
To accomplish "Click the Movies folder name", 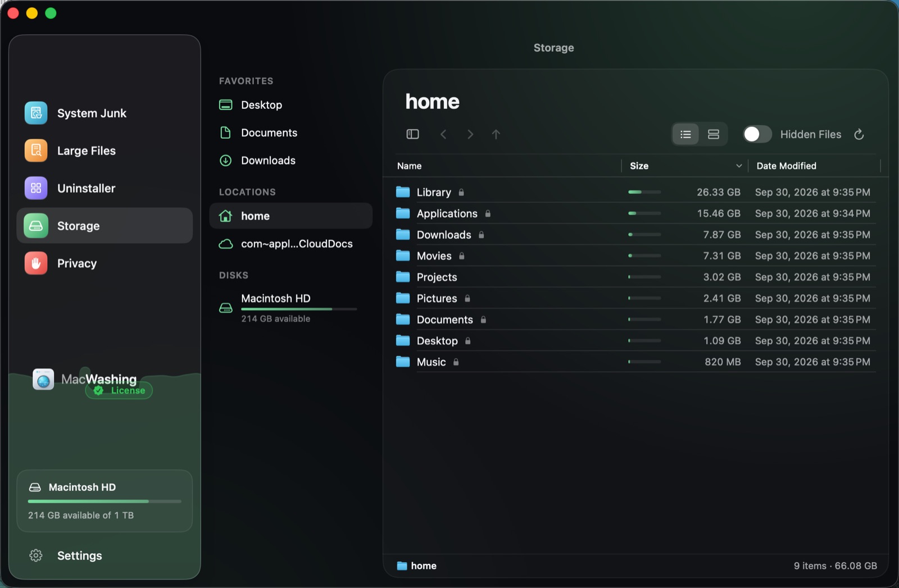I will point(434,256).
